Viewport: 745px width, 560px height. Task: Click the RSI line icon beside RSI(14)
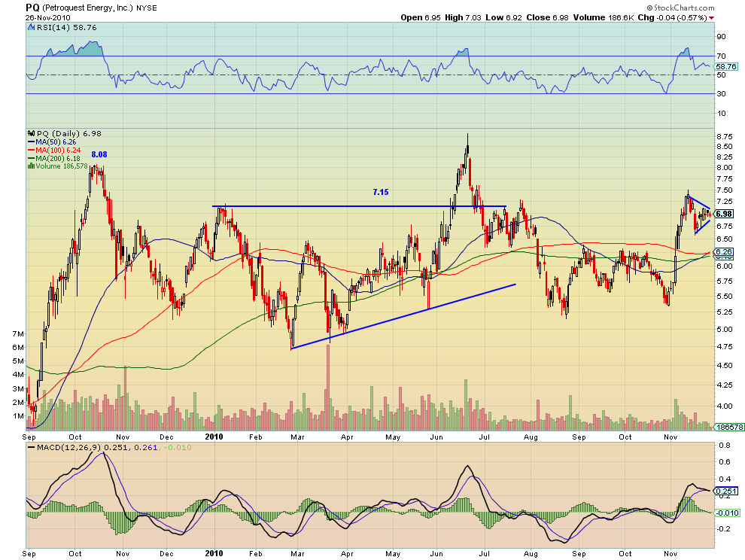coord(31,28)
